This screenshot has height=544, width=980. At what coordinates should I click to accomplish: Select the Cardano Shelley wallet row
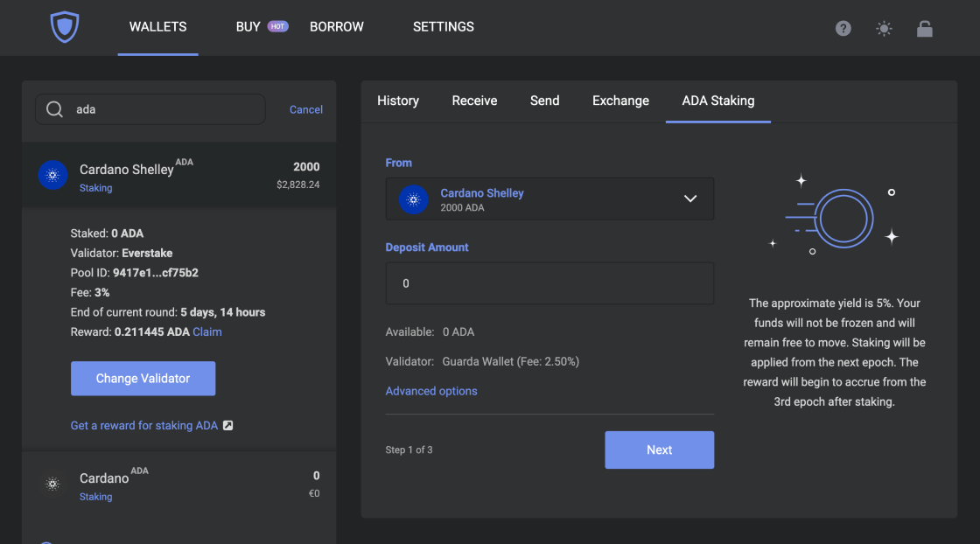tap(178, 175)
